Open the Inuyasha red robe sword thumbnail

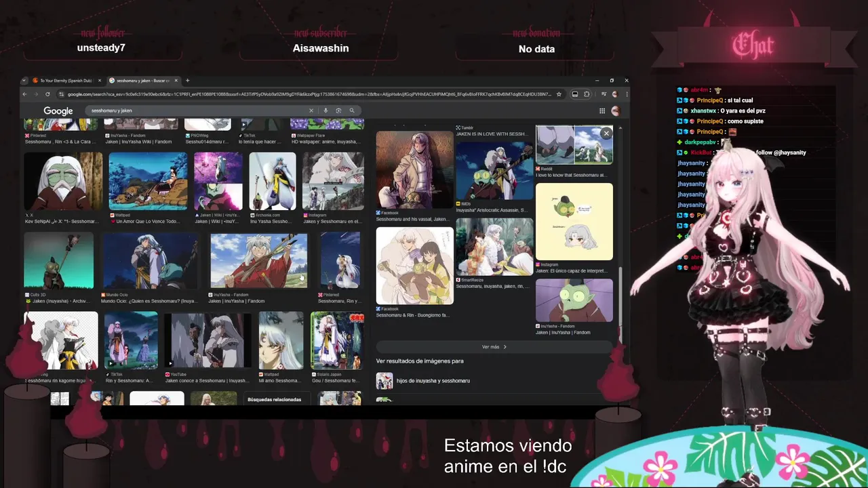point(258,261)
